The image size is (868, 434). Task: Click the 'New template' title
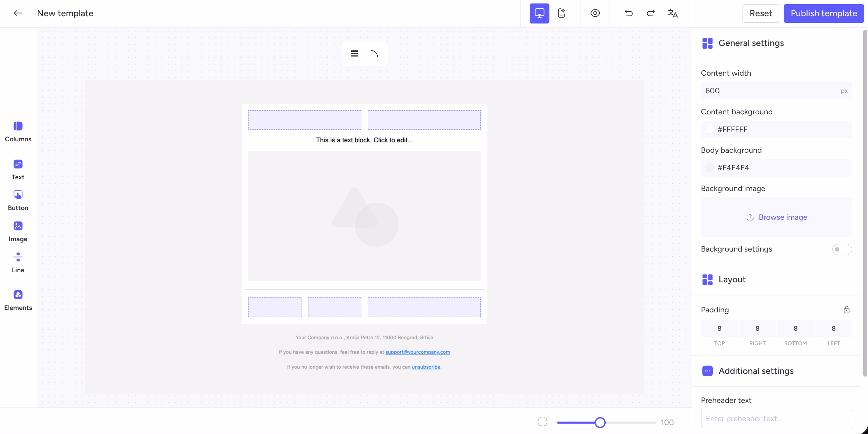tap(65, 13)
